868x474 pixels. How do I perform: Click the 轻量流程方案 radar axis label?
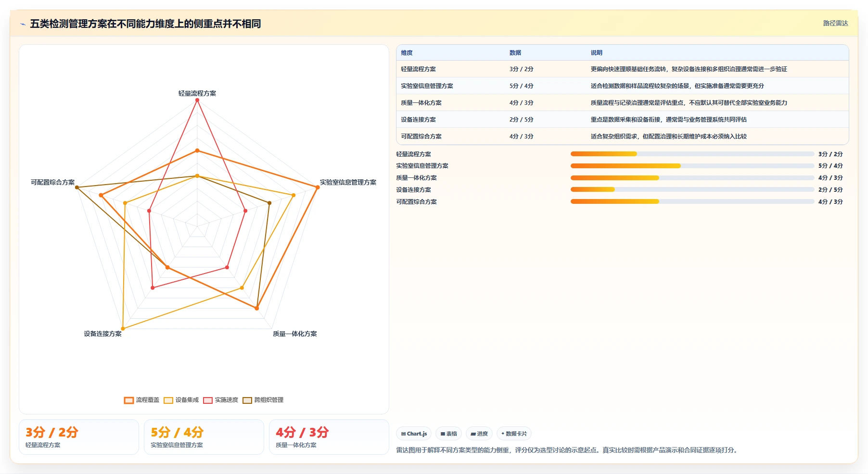197,93
